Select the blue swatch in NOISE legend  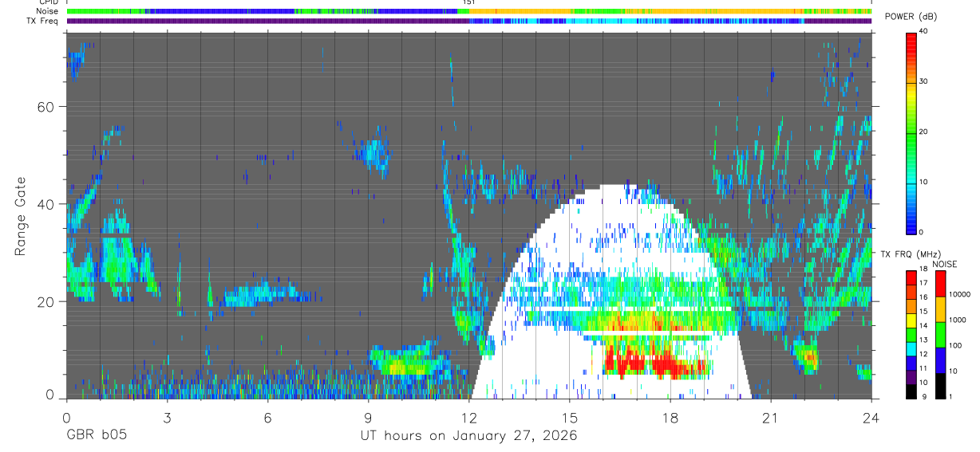coord(940,360)
